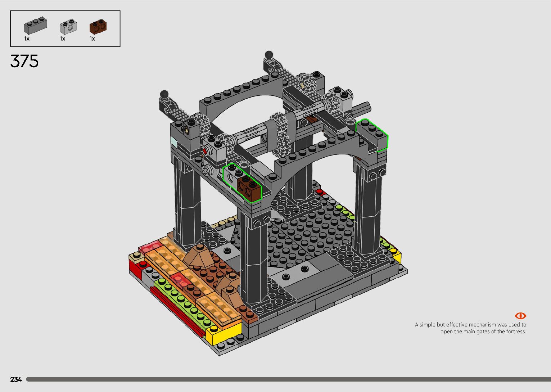Click the dark gray 1x3 brick in parts list
This screenshot has width=551, height=392.
[x=35, y=26]
